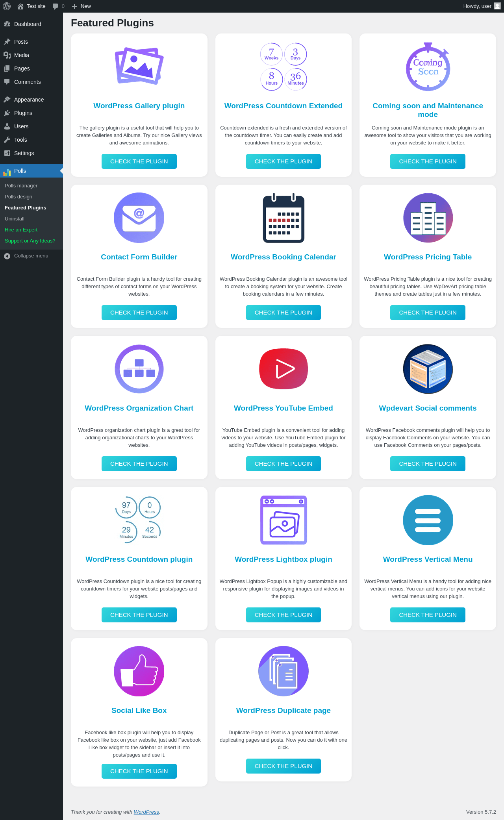Click the Social Like Box thumbs-up icon

click(x=139, y=671)
